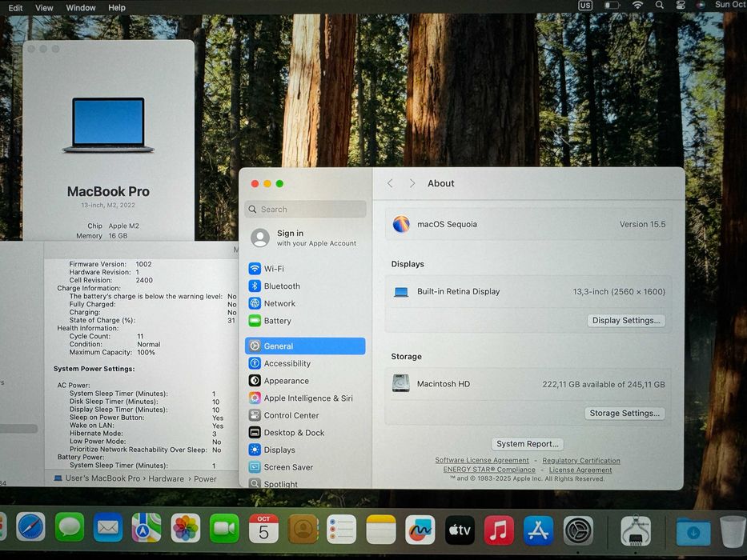The width and height of the screenshot is (747, 560).
Task: Open Safari from the Dock
Action: pos(31,528)
